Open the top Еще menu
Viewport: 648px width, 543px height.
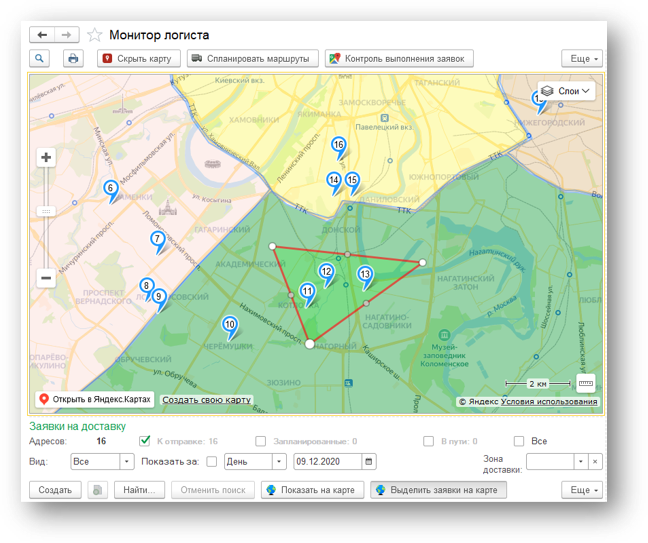click(x=582, y=58)
